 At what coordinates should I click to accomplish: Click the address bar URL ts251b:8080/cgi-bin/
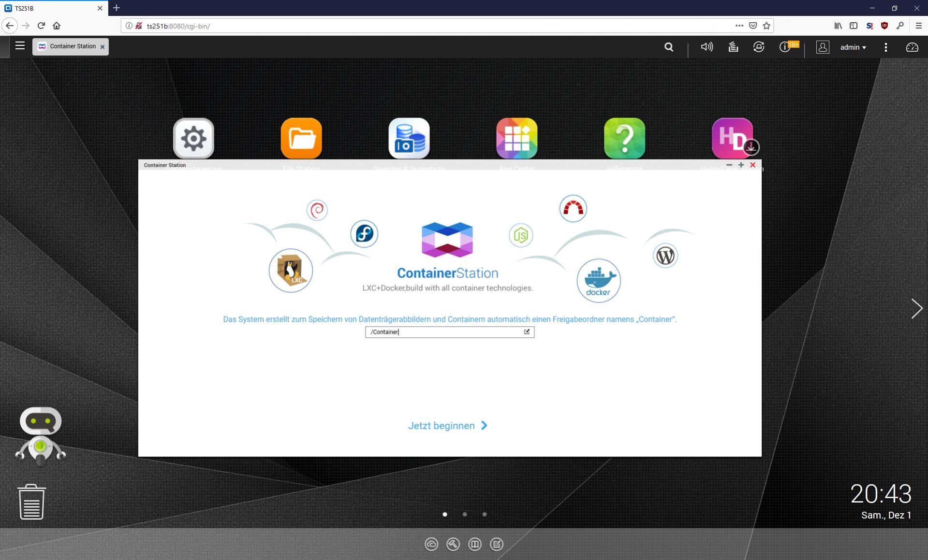click(x=178, y=26)
